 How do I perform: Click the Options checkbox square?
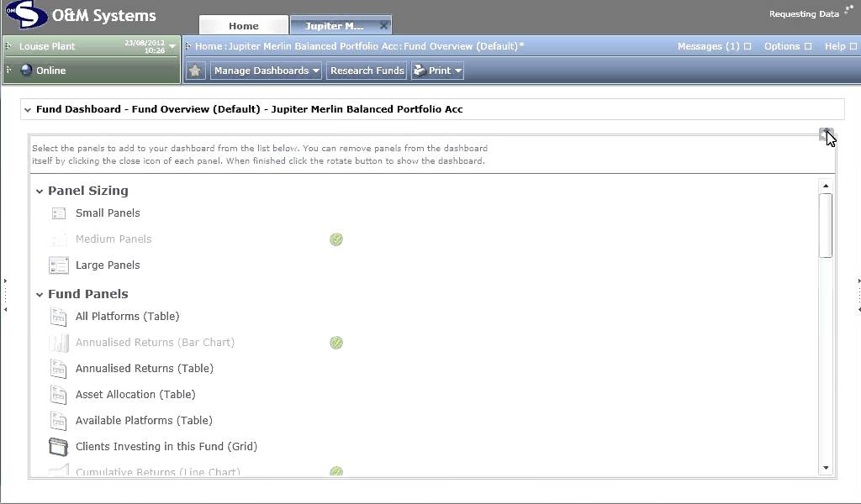(x=808, y=46)
